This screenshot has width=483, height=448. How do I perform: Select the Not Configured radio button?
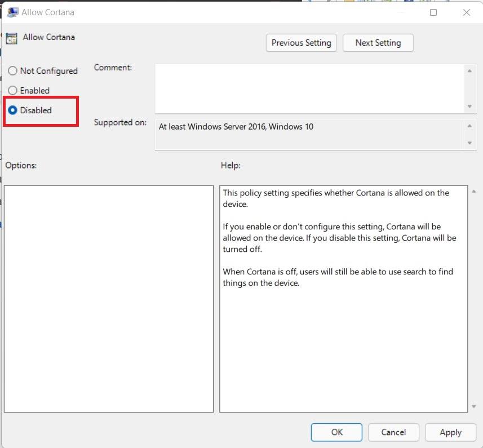coord(12,71)
